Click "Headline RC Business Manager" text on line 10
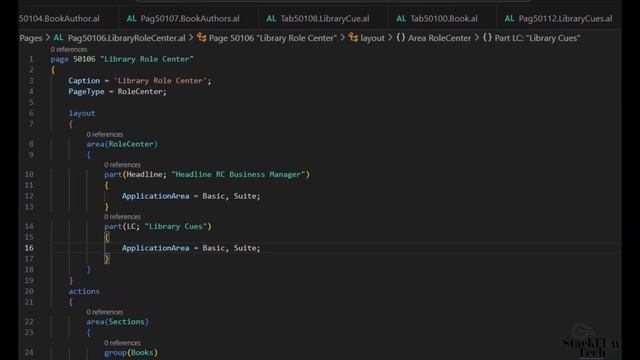 click(238, 175)
